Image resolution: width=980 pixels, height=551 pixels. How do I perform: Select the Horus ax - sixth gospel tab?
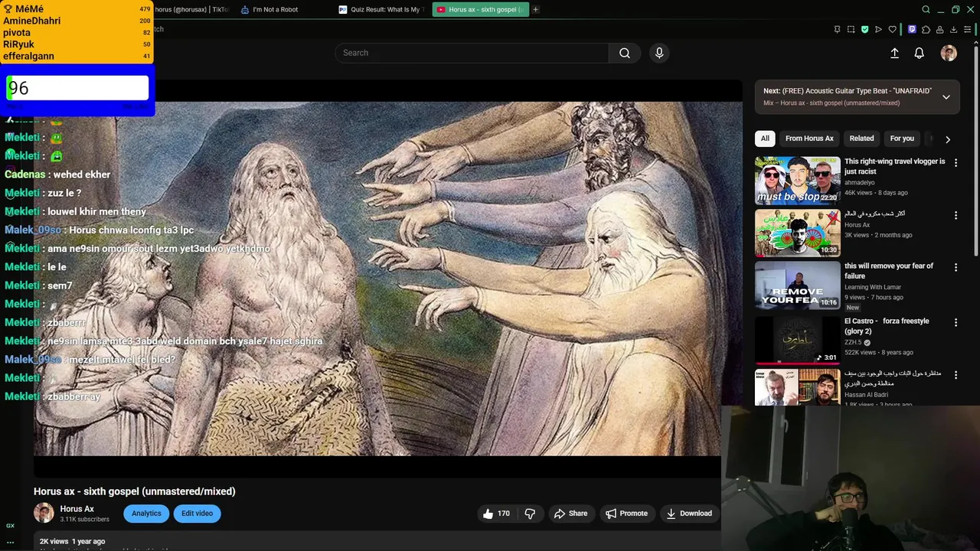point(481,9)
